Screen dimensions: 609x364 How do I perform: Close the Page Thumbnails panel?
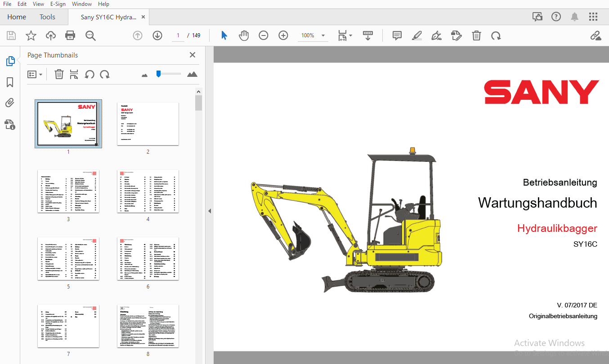point(193,55)
